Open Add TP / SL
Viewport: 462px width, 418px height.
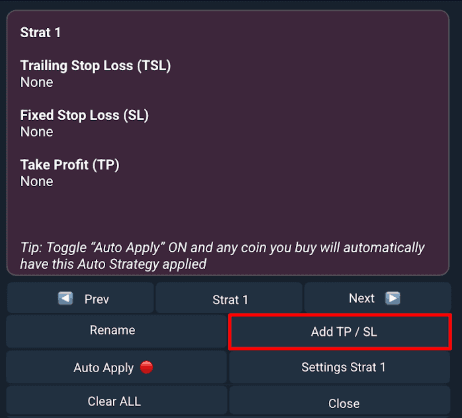[x=340, y=332]
